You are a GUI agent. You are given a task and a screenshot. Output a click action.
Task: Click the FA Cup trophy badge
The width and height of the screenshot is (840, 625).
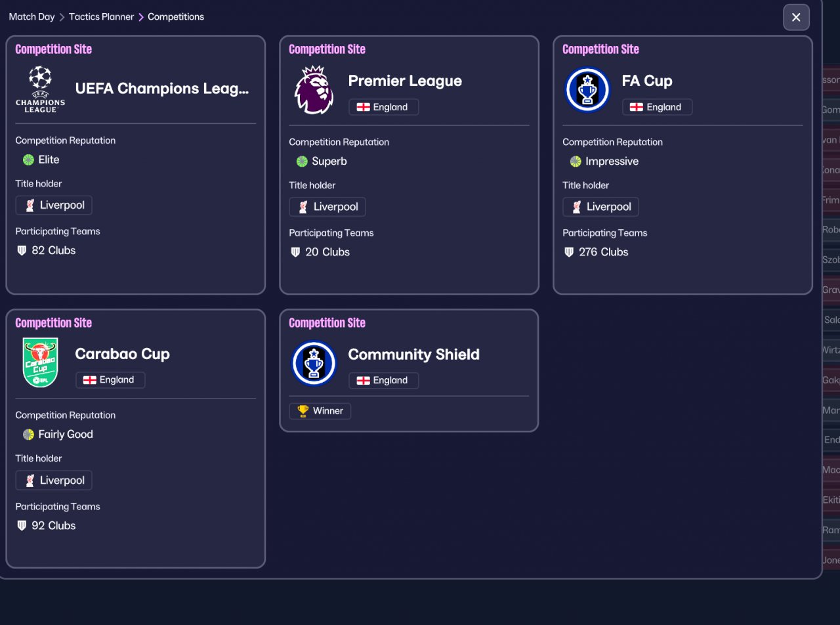point(587,90)
